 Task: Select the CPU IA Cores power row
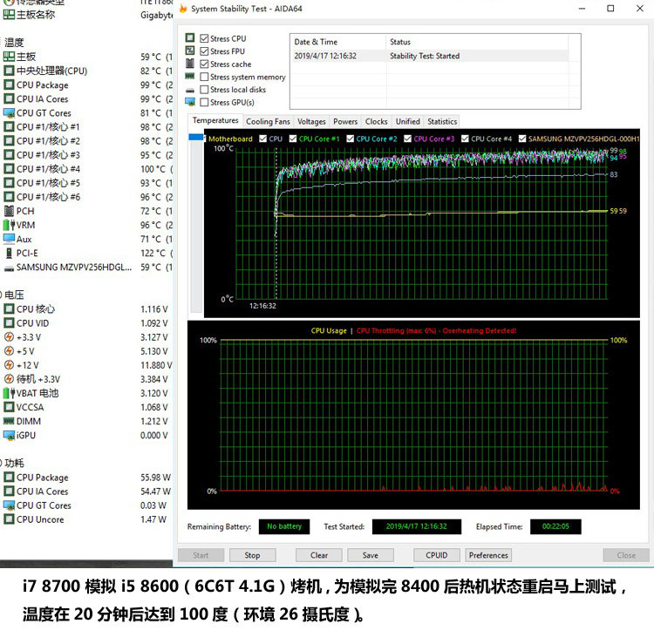click(x=86, y=491)
